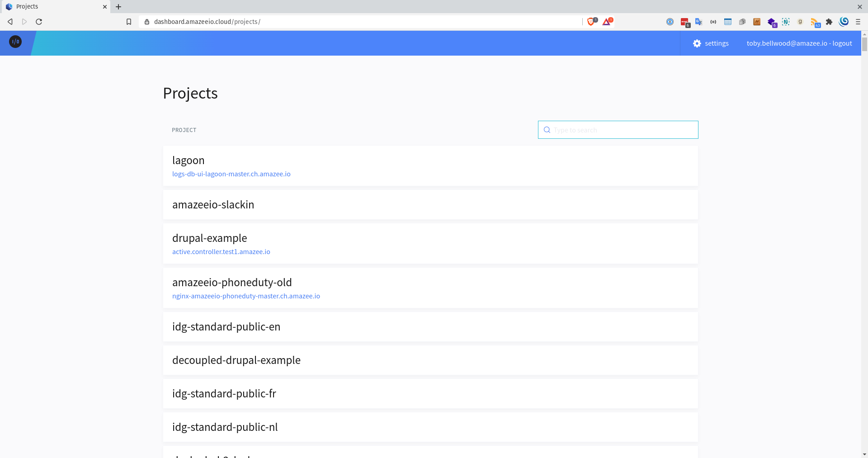Open the calendar grid extension icon

[x=728, y=22]
